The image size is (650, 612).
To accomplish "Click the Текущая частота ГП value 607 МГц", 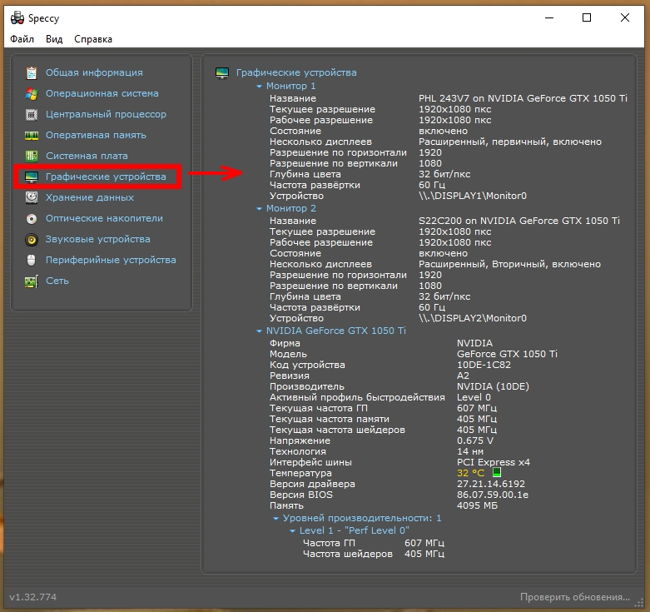I will [477, 408].
